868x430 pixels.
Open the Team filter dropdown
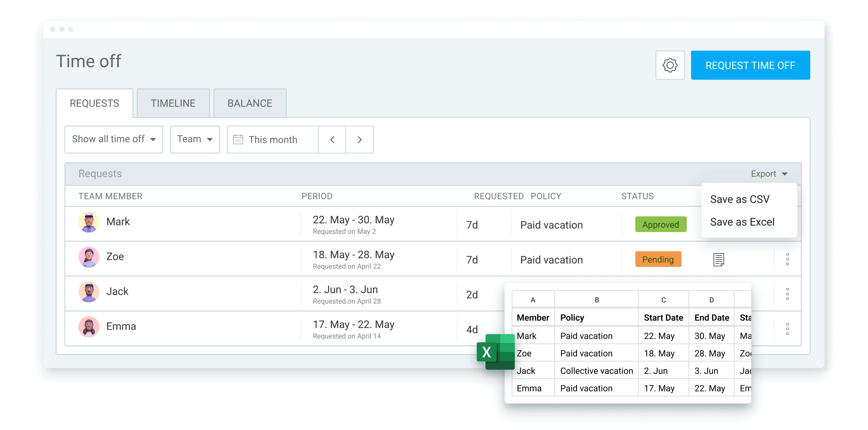click(195, 140)
